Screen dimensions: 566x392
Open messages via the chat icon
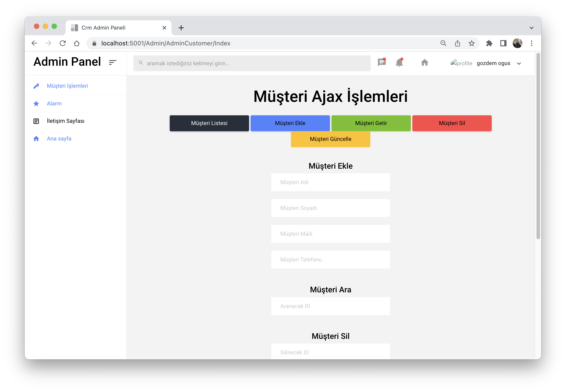pyautogui.click(x=382, y=62)
